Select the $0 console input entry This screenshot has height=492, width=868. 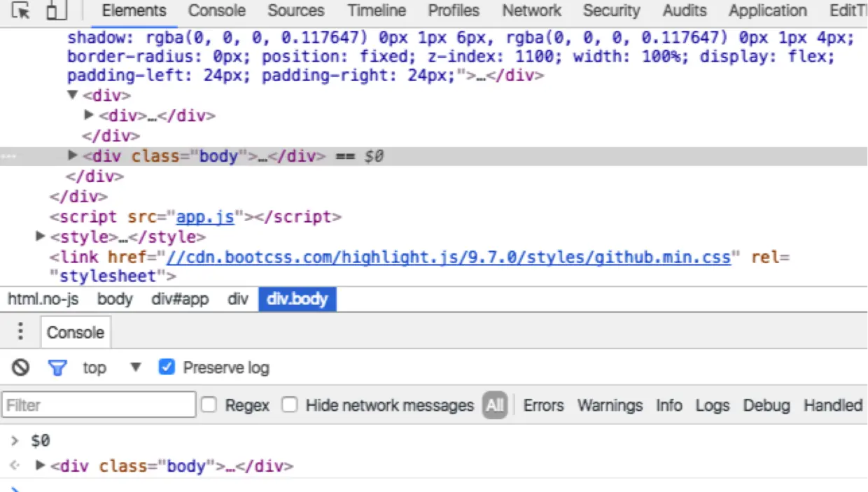pos(40,441)
